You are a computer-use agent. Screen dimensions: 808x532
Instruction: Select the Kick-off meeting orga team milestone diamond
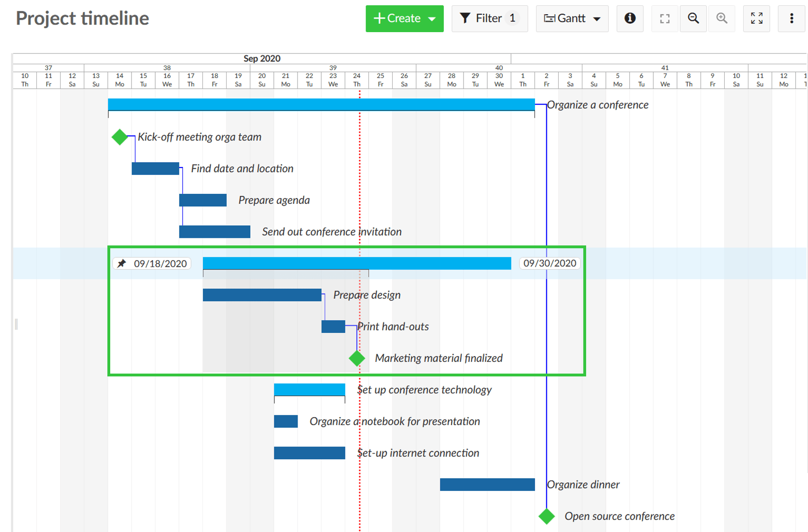coord(120,137)
